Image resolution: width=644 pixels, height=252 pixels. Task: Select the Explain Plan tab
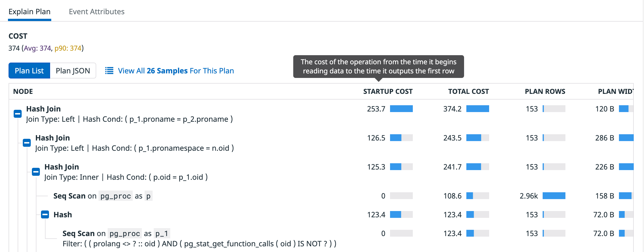point(30,12)
